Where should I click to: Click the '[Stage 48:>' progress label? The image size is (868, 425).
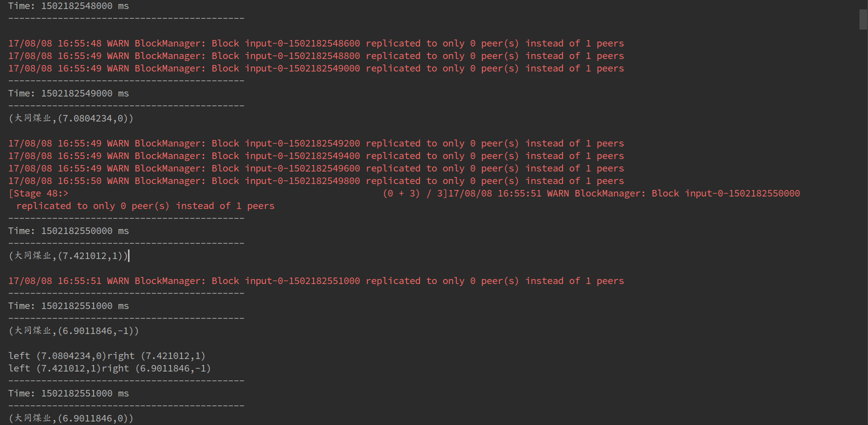(38, 193)
